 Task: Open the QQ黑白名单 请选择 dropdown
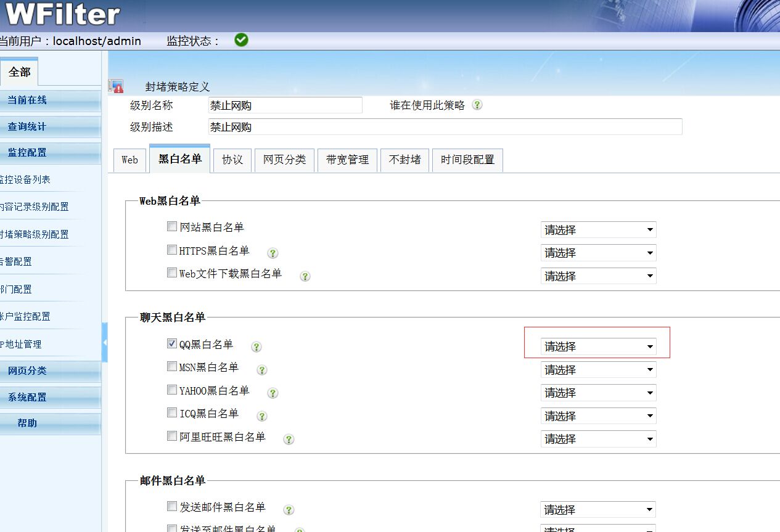pos(598,346)
